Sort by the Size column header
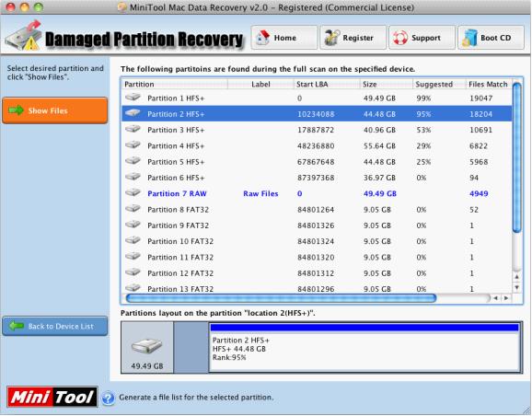The height and width of the screenshot is (416, 532). click(387, 84)
